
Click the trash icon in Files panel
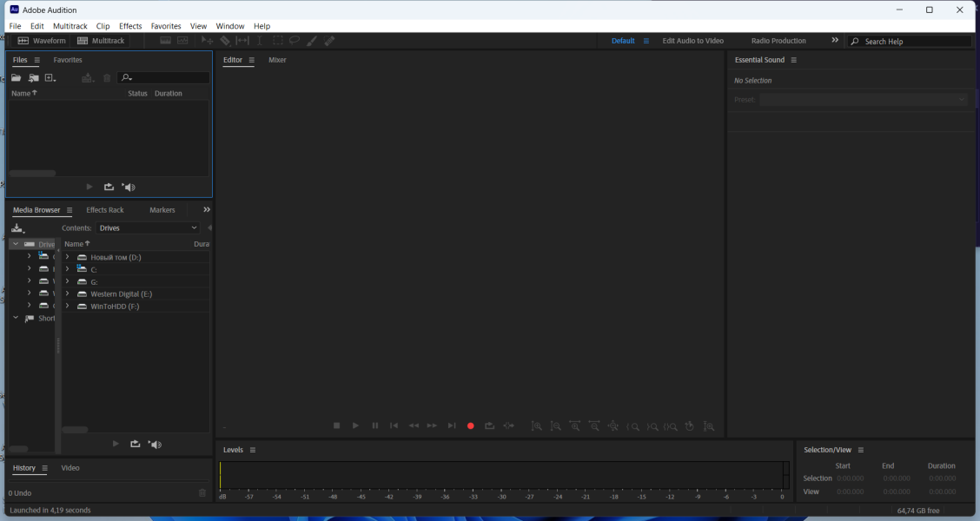pos(107,77)
